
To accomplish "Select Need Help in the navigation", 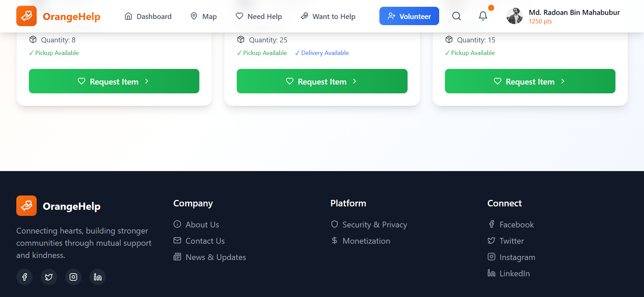I will point(259,16).
